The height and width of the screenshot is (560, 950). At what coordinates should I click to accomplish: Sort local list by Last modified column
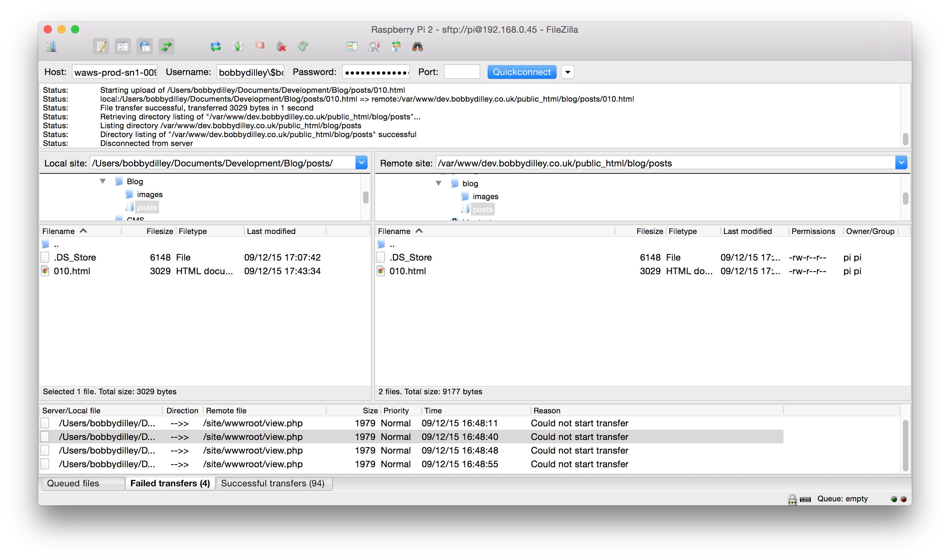[x=286, y=231]
